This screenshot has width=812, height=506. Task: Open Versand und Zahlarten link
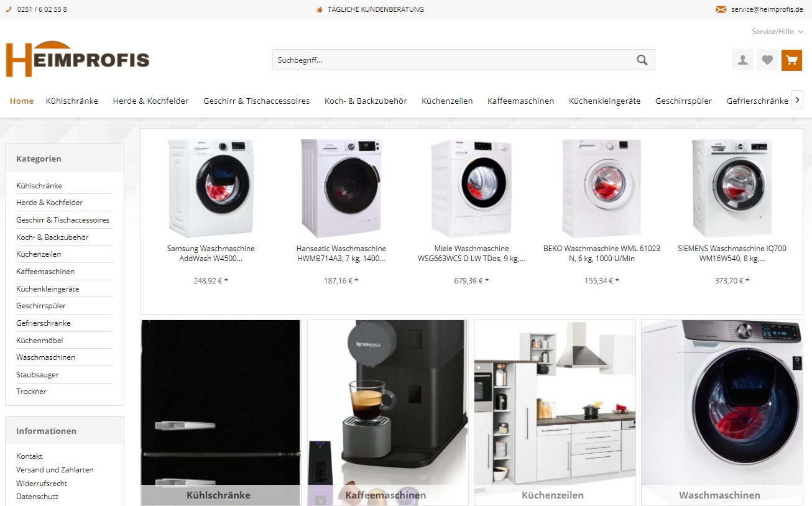coord(55,470)
